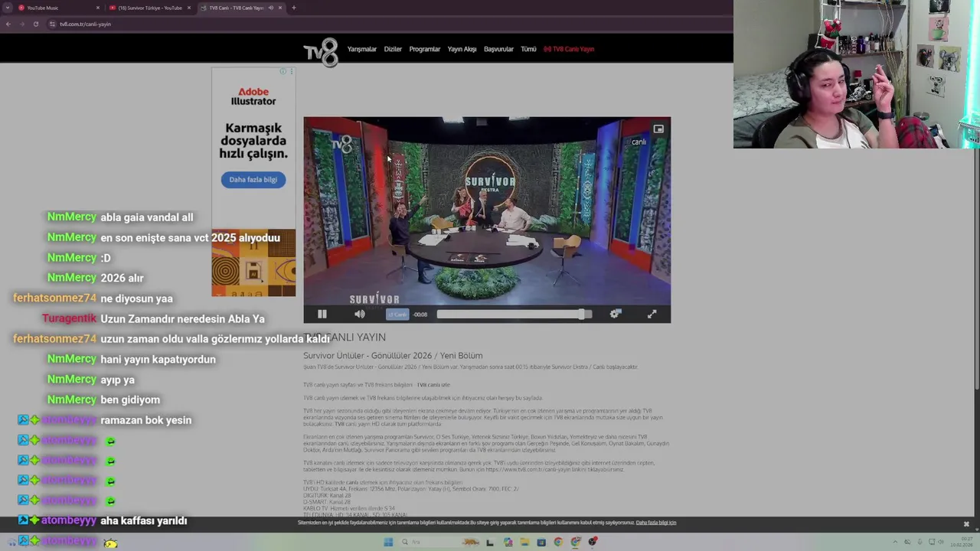980x551 pixels.
Task: Open the Başvurular menu item
Action: tap(498, 49)
